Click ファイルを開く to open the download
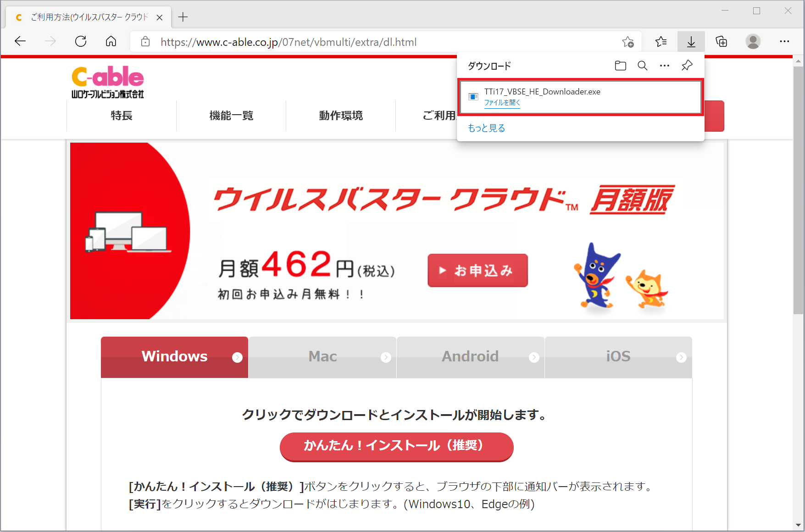 [502, 103]
